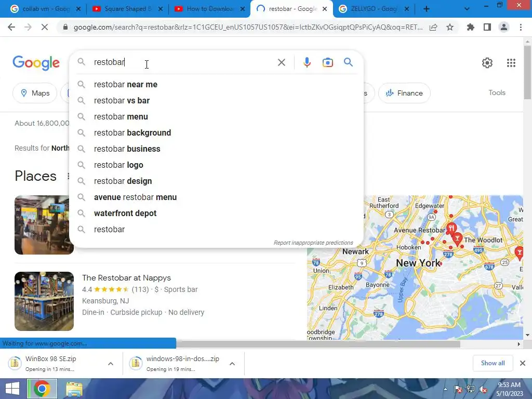Screen dimensions: 532x399
Task: Open search Tools
Action: [497, 92]
